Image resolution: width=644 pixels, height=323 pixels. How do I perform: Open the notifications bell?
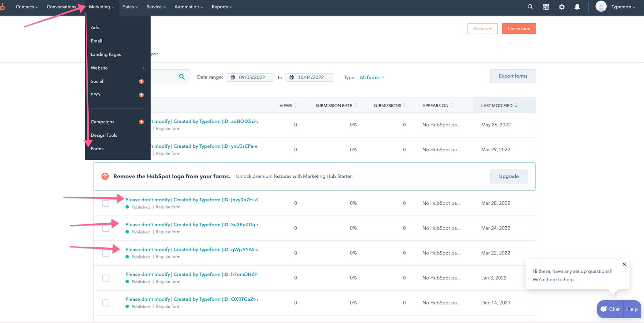pos(577,7)
